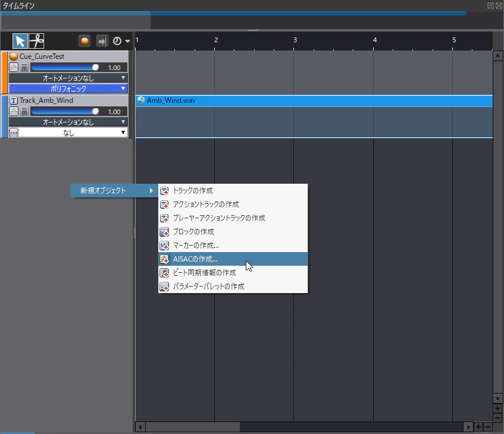Click the horizontal scrollbar right arrow
The width and height of the screenshot is (504, 434).
[x=468, y=427]
